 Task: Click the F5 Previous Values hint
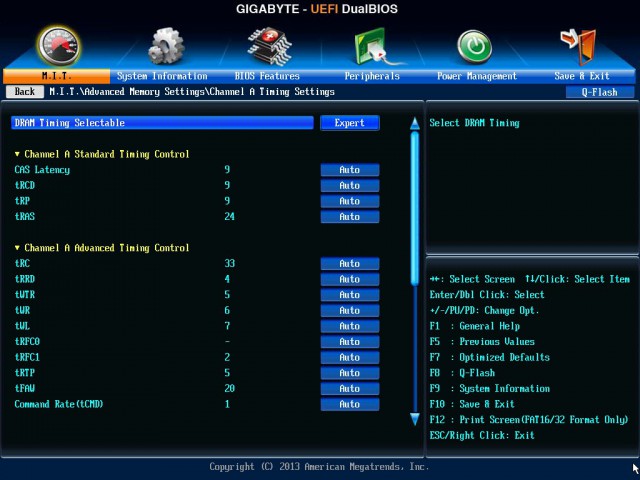pos(482,342)
